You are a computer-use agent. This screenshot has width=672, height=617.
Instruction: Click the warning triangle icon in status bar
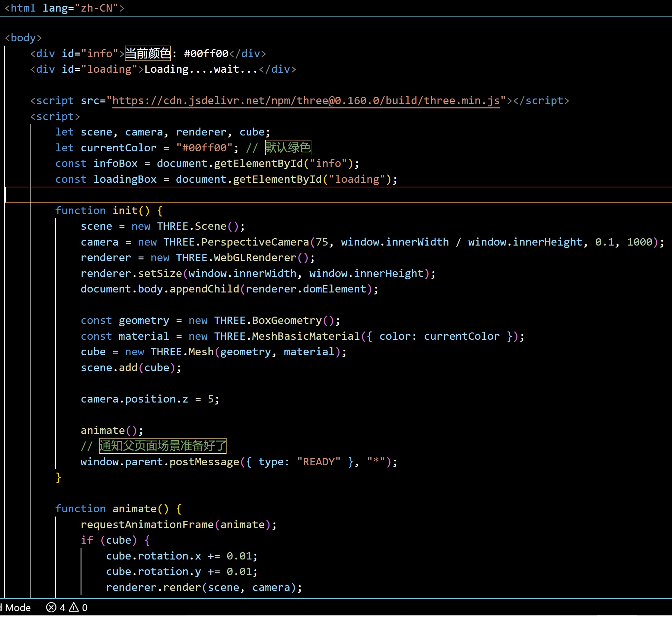[x=74, y=607]
